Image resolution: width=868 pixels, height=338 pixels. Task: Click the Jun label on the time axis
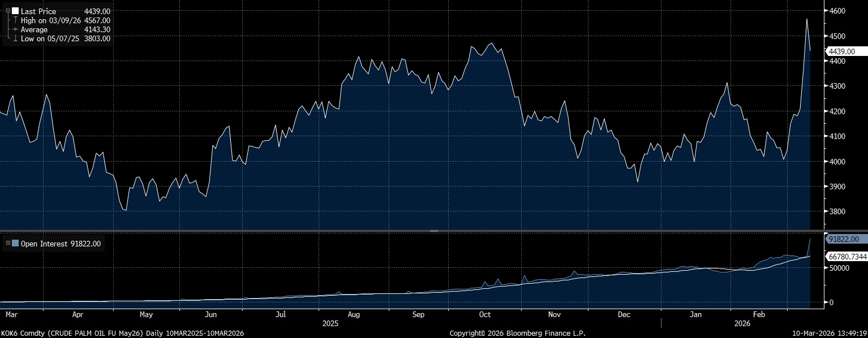click(x=211, y=314)
